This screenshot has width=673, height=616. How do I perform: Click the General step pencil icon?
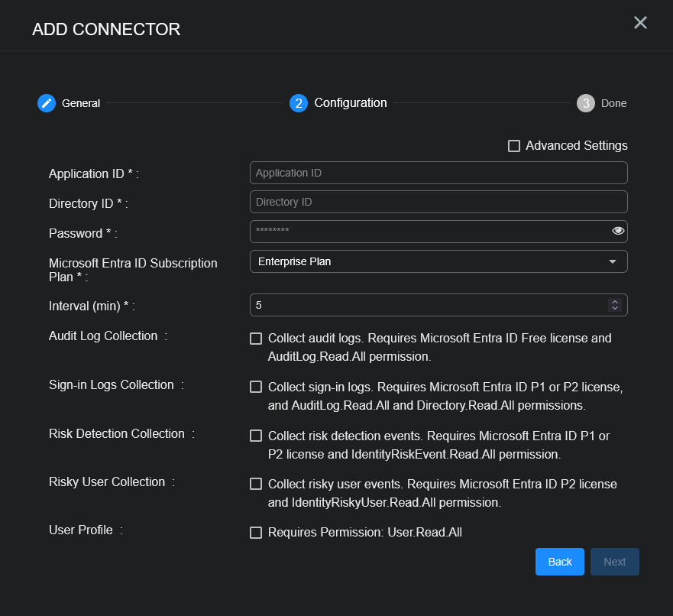[47, 103]
